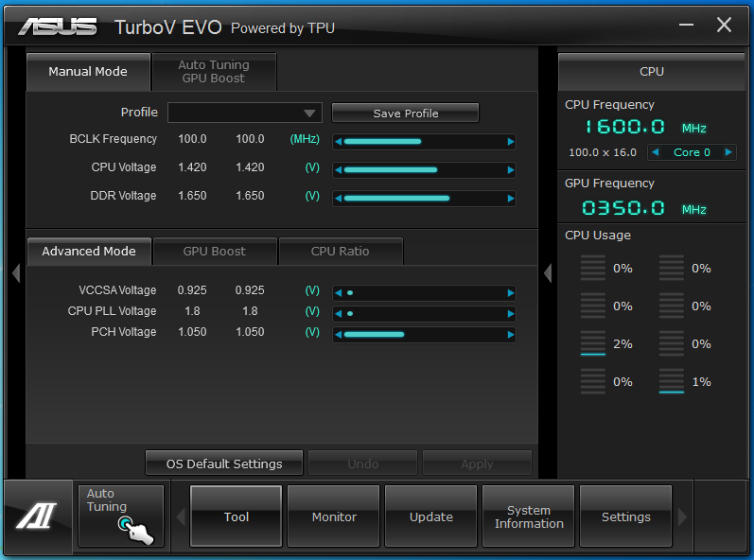This screenshot has height=560, width=754.
Task: Increase CPU PLL Voltage with right arrow
Action: point(511,314)
